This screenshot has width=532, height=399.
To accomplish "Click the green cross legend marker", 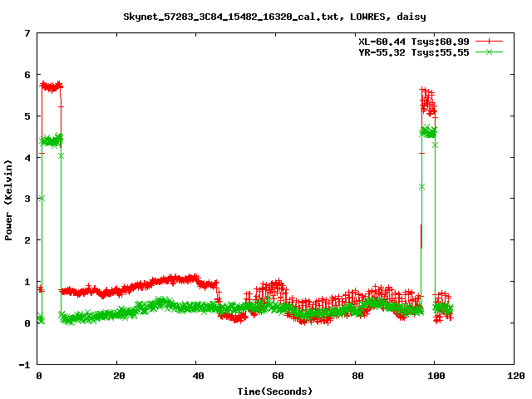I will click(489, 52).
